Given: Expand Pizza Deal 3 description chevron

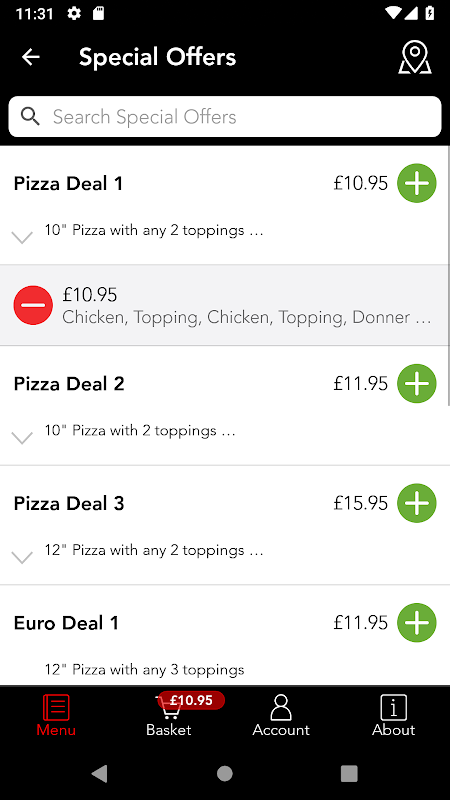Looking at the screenshot, I should (x=22, y=557).
